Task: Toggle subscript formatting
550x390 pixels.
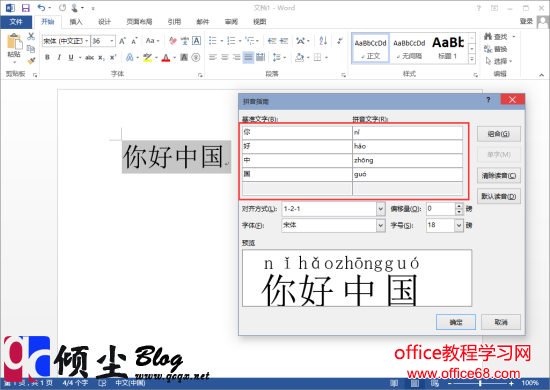Action: [x=101, y=58]
